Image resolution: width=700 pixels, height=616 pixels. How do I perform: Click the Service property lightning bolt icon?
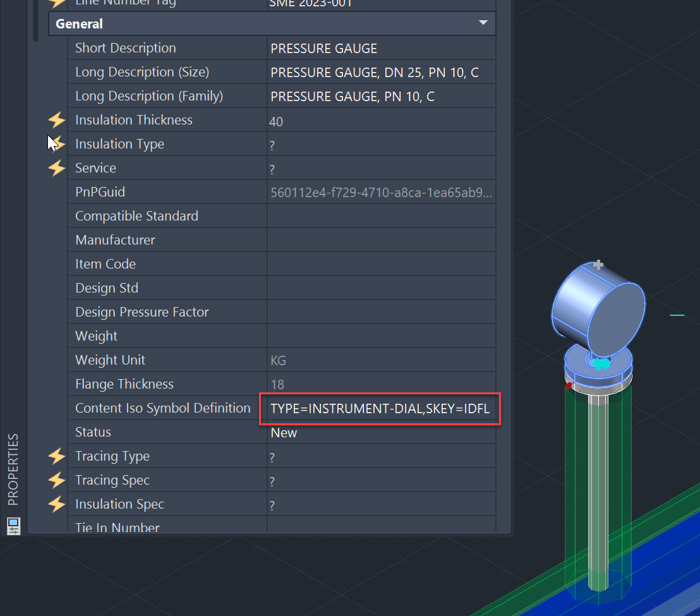(56, 168)
